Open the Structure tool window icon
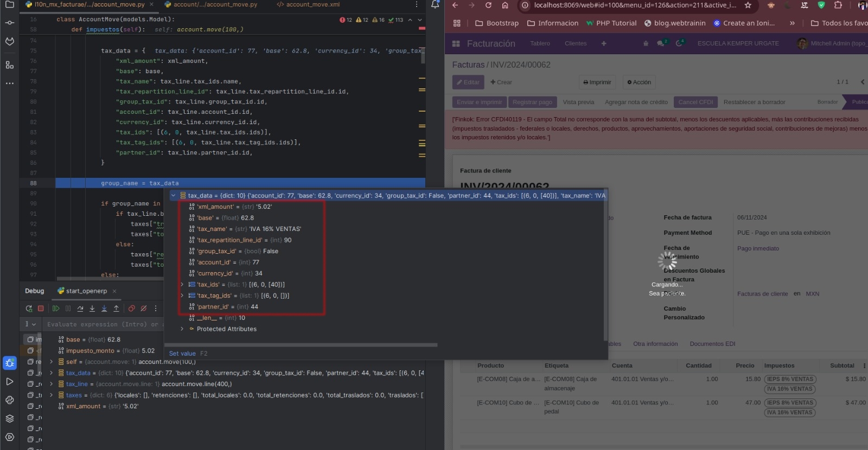This screenshot has height=450, width=868. click(x=9, y=65)
